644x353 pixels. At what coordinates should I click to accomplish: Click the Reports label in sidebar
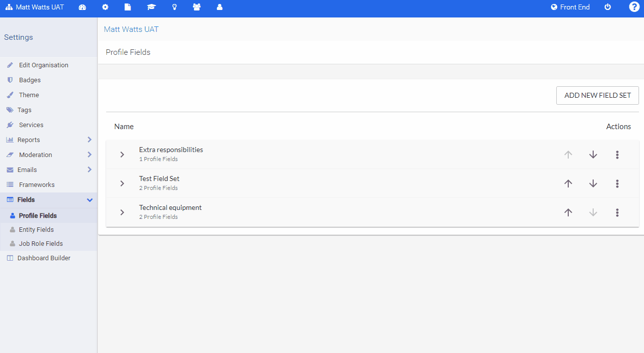coord(28,140)
